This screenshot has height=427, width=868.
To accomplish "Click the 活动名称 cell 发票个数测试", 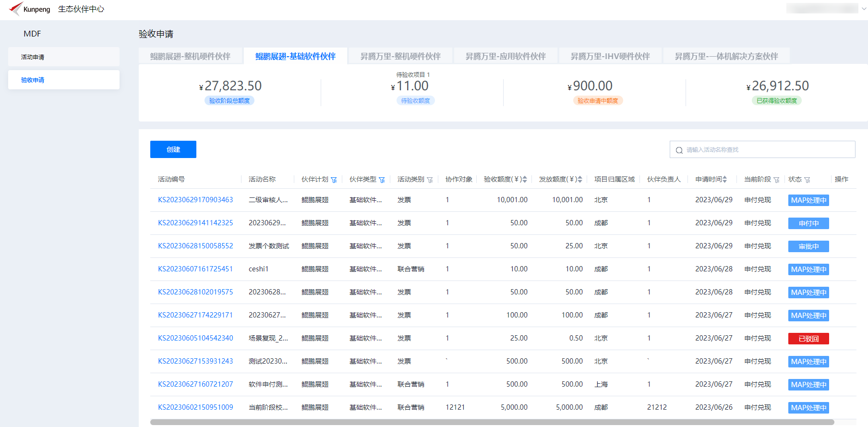I will point(269,246).
